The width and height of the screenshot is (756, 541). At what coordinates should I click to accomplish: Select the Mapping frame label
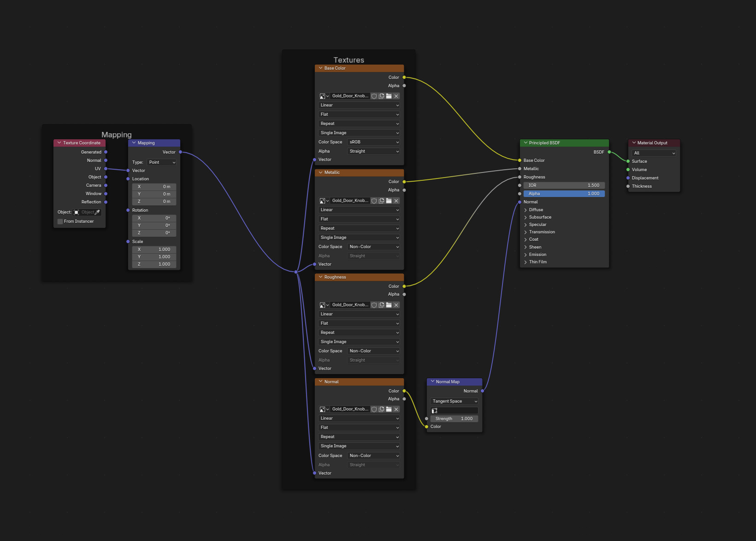pos(117,135)
